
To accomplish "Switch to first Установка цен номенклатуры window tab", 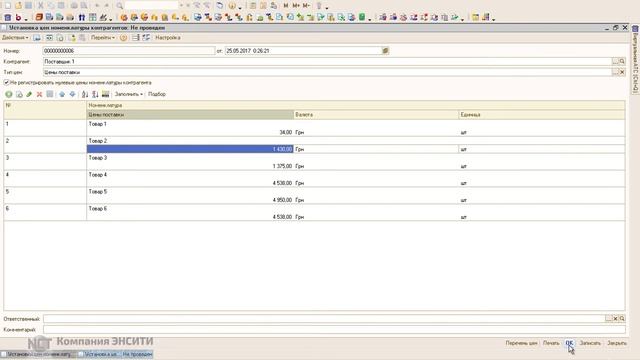I will [x=38, y=354].
